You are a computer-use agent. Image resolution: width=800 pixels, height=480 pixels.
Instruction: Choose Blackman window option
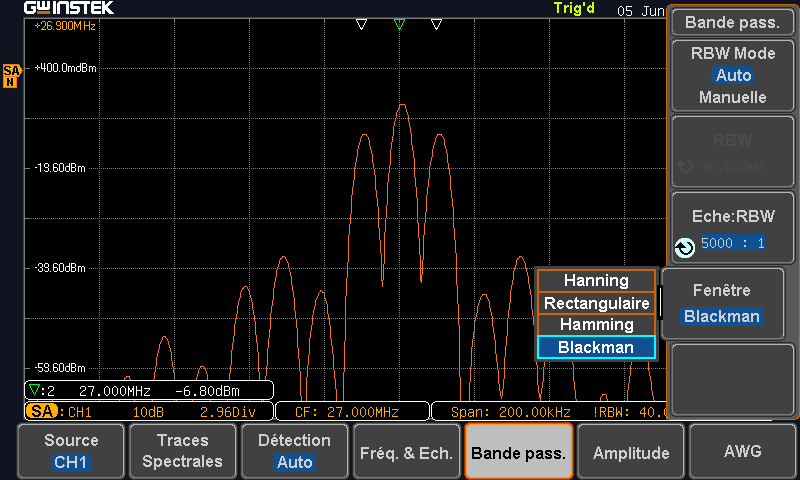pyautogui.click(x=596, y=347)
